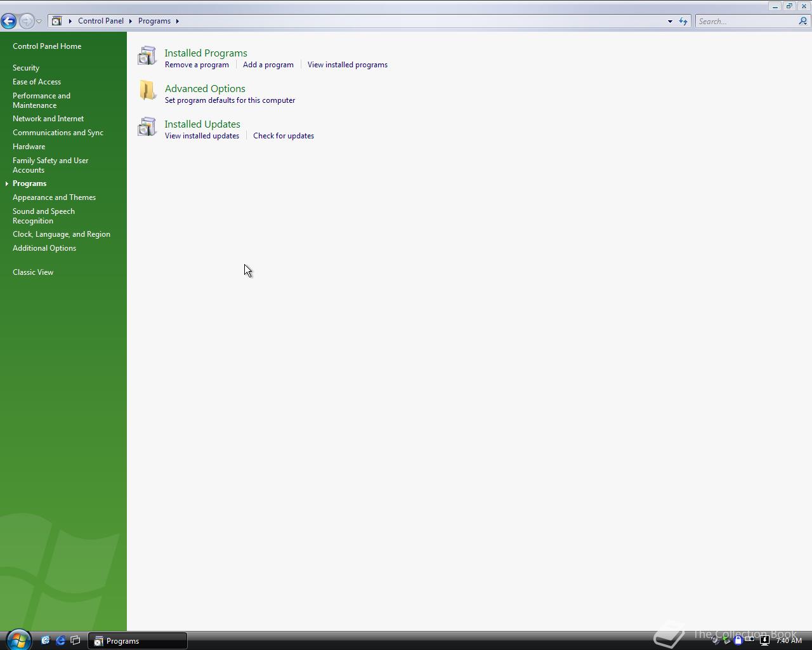The width and height of the screenshot is (812, 650).
Task: Click the Installed Programs icon
Action: coord(147,56)
